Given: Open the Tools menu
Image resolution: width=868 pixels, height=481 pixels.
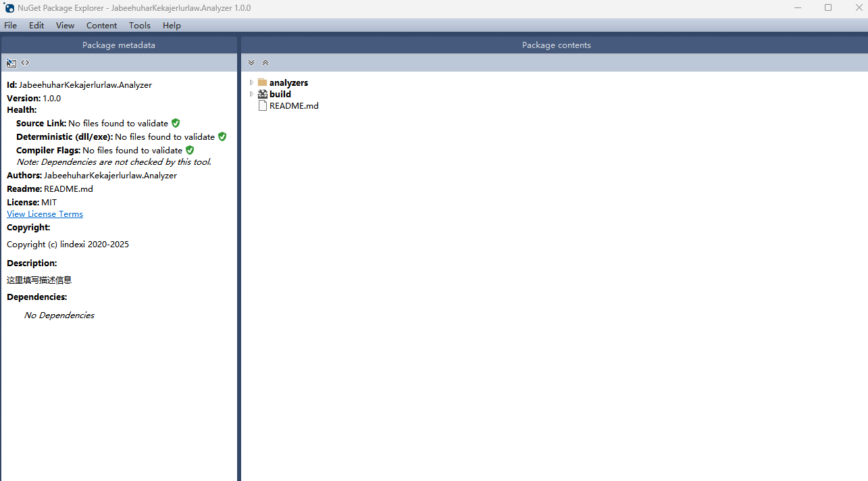Looking at the screenshot, I should [140, 25].
